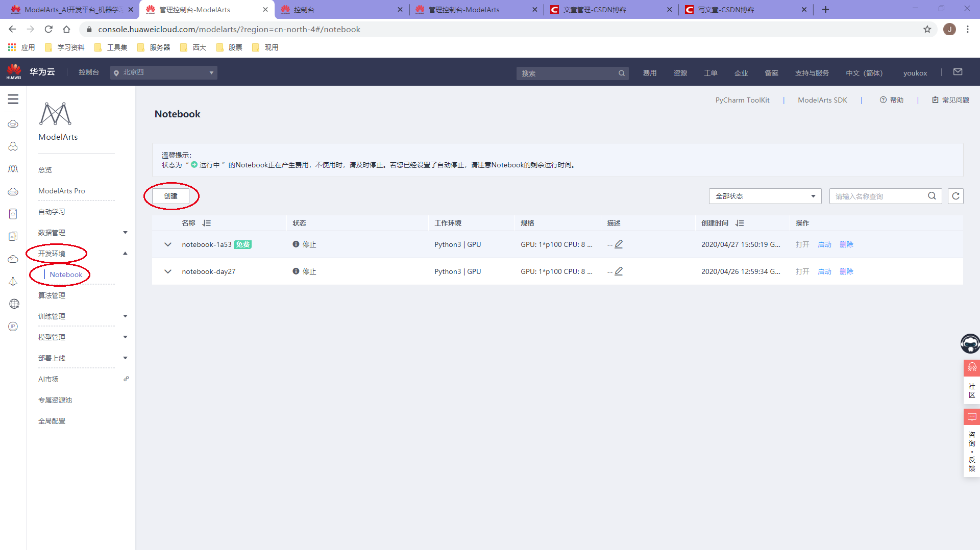
Task: Click 控制台 in top bar
Action: (89, 72)
